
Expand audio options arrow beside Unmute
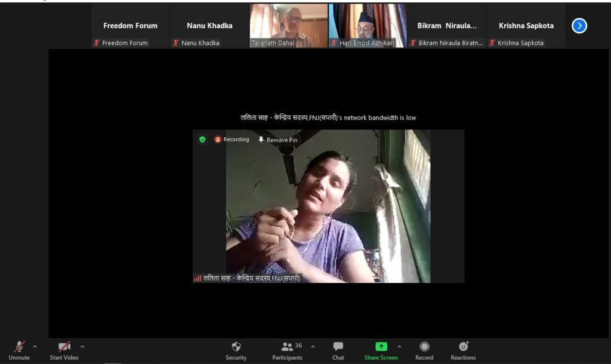[x=35, y=346]
